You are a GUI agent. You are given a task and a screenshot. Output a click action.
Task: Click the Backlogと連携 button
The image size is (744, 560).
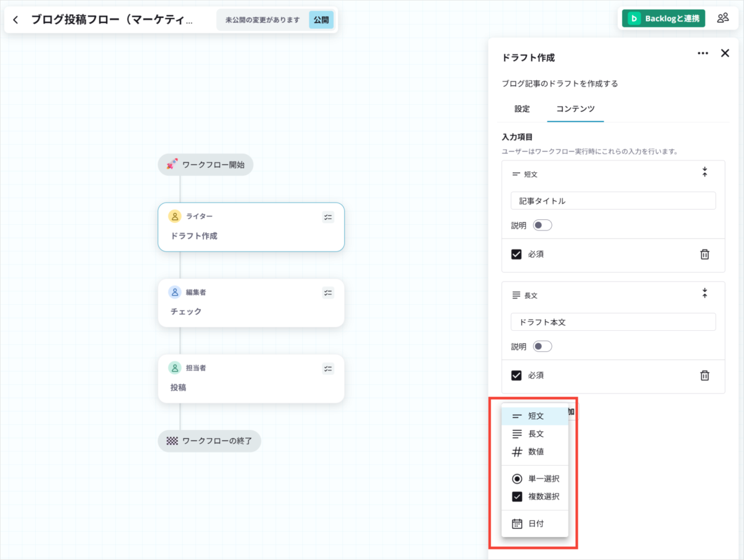point(663,19)
